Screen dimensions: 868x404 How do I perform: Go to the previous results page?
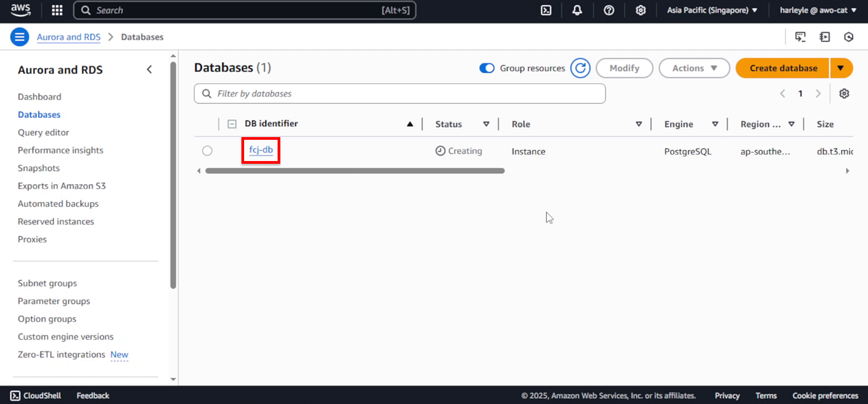[x=783, y=94]
